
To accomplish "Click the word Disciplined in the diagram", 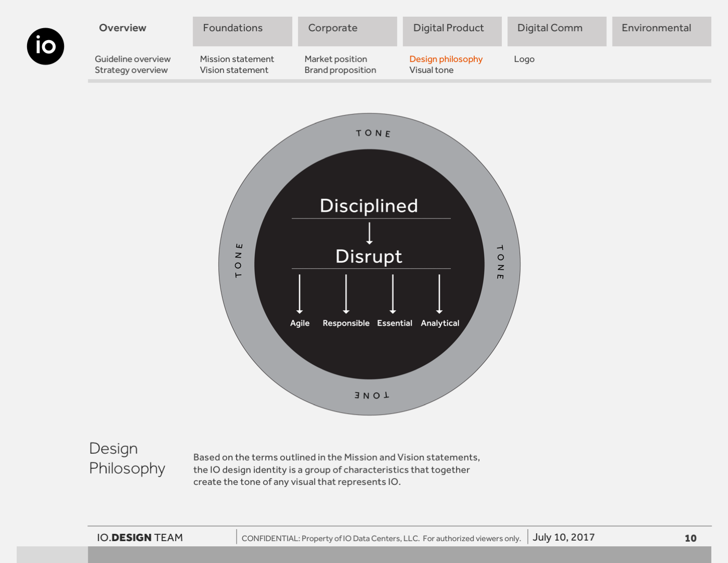I will click(x=369, y=206).
